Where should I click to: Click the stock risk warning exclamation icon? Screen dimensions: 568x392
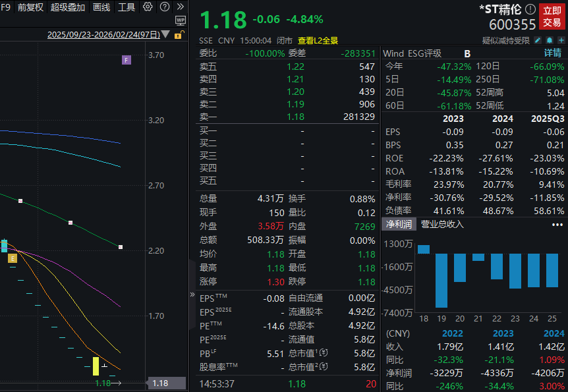pos(530,9)
